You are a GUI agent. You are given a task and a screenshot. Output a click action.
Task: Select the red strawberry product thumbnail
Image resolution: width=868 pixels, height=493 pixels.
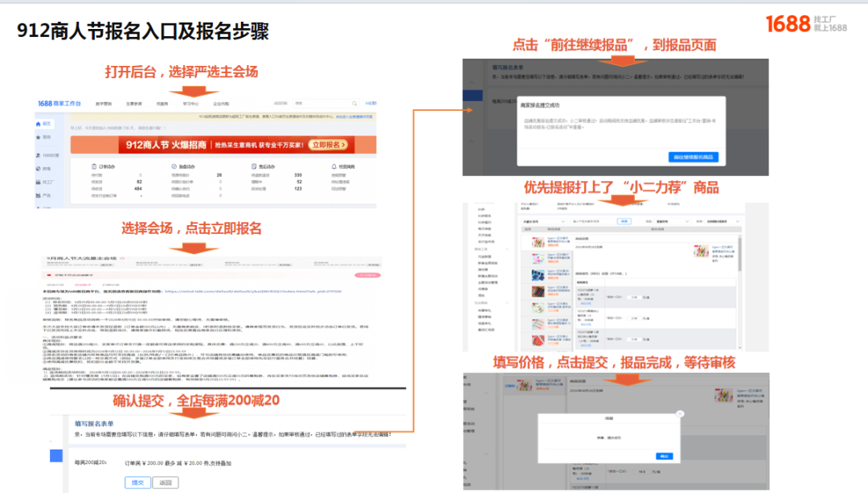538,339
